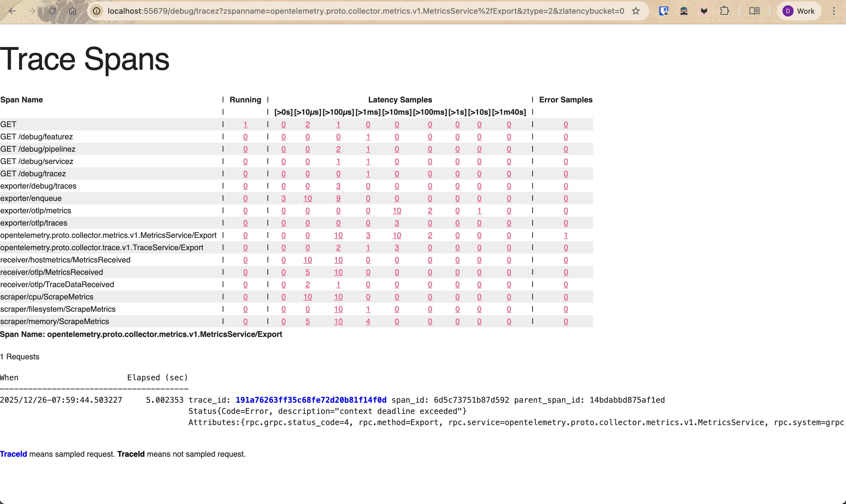This screenshot has height=504, width=846.
Task: Open the site information icon in the address bar
Action: [97, 11]
